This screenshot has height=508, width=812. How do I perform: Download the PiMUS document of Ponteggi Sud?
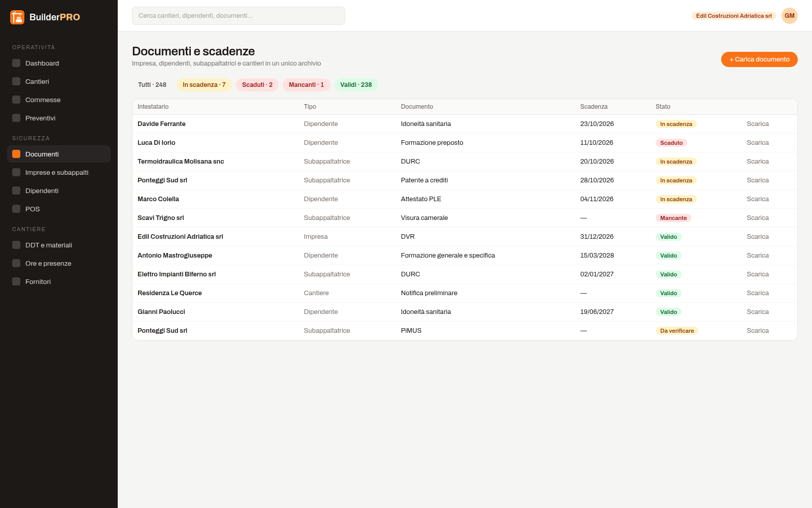pyautogui.click(x=758, y=331)
